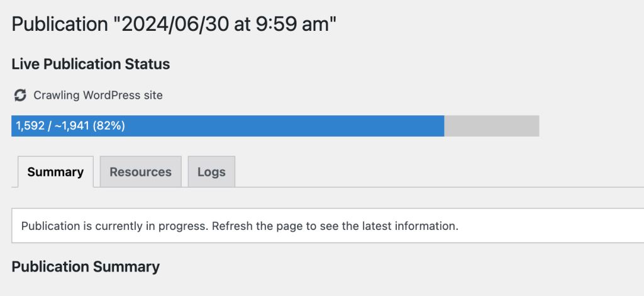Click the Publication Summary heading
The height and width of the screenshot is (296, 644).
[86, 266]
